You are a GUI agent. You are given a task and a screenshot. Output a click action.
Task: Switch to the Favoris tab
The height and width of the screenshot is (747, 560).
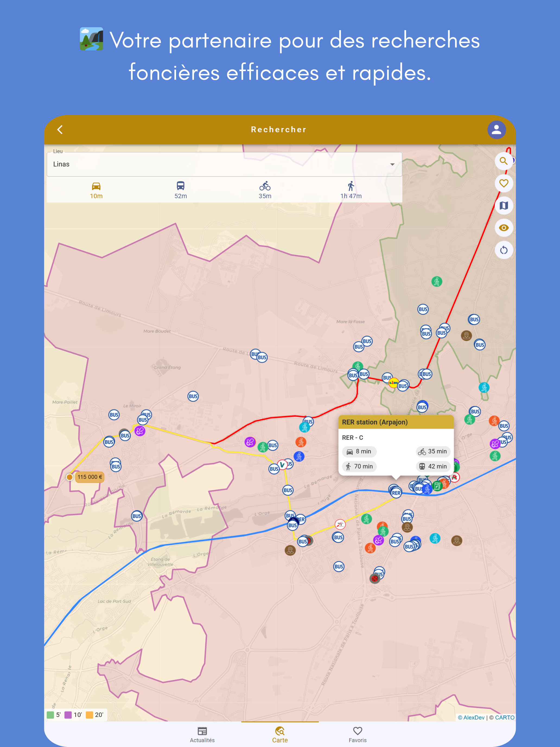(x=358, y=735)
